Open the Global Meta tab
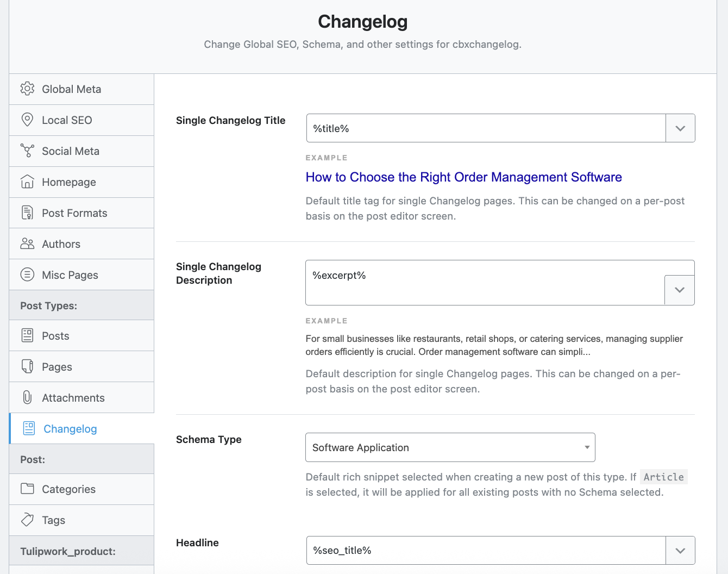Viewport: 728px width, 574px height. [x=81, y=89]
